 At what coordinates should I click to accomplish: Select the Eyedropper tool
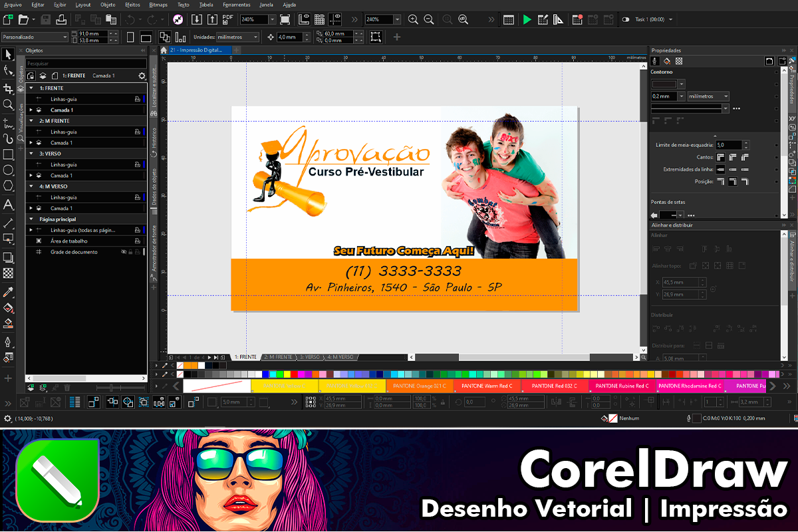click(x=8, y=292)
